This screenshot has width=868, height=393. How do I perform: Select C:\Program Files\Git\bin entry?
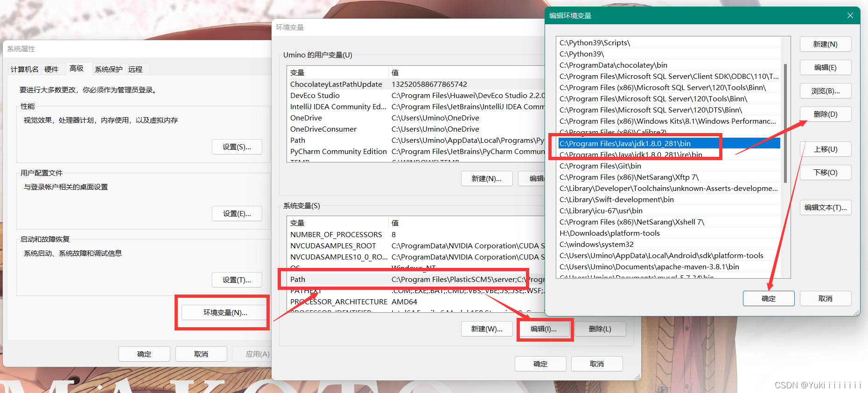[669, 166]
